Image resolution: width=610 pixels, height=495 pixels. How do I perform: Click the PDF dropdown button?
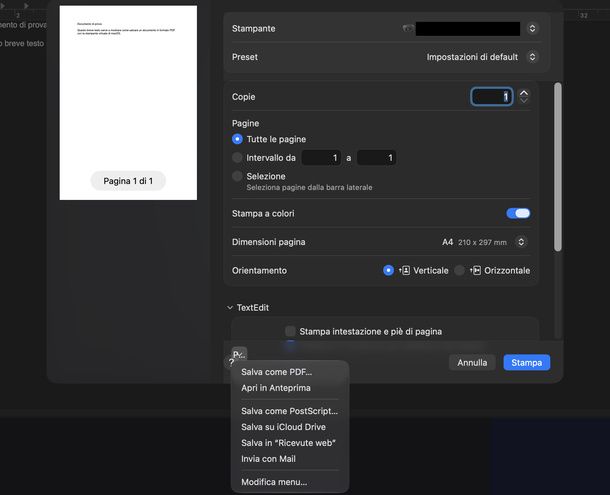tap(239, 354)
